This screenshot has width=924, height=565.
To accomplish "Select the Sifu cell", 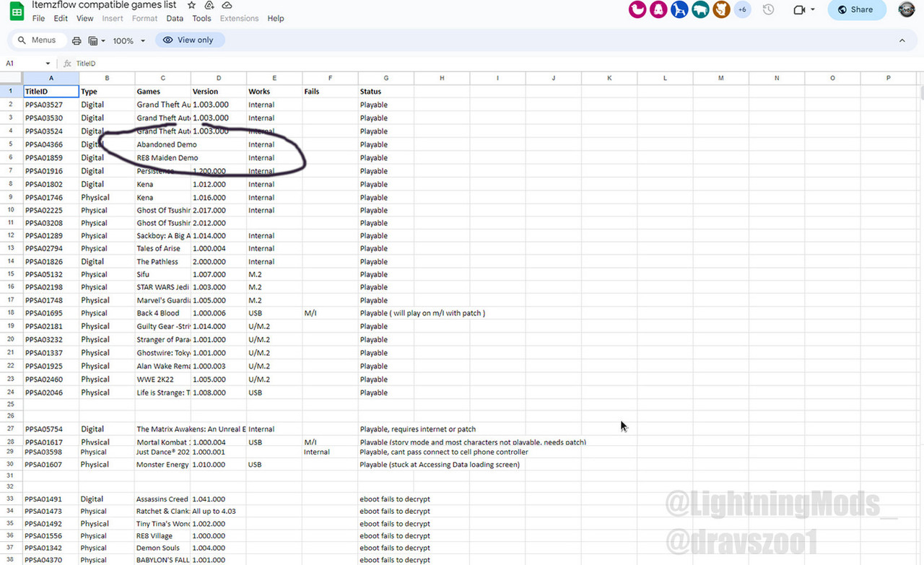I will (163, 274).
